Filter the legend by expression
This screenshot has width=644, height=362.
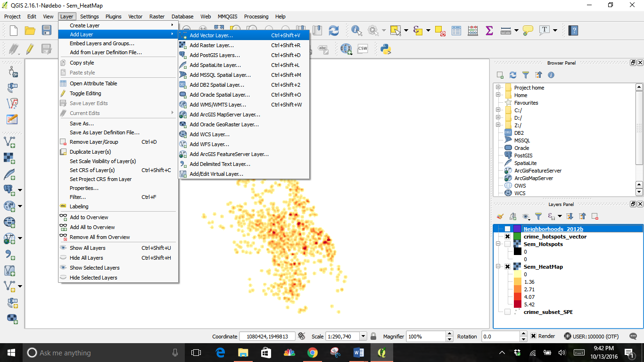(551, 216)
